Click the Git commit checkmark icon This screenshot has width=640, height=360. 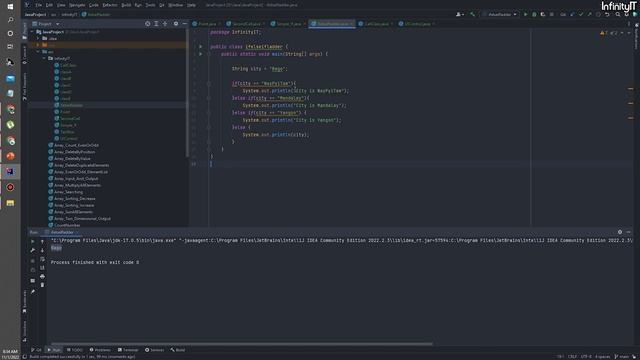coord(580,14)
